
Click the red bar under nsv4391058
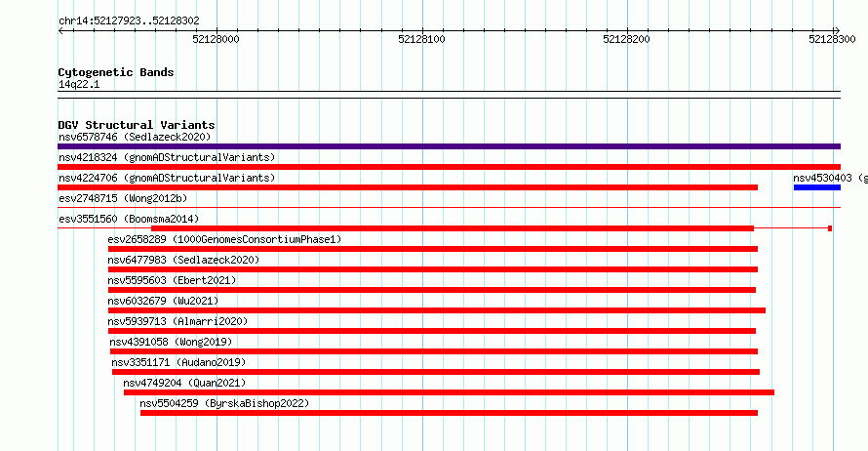pos(434,351)
